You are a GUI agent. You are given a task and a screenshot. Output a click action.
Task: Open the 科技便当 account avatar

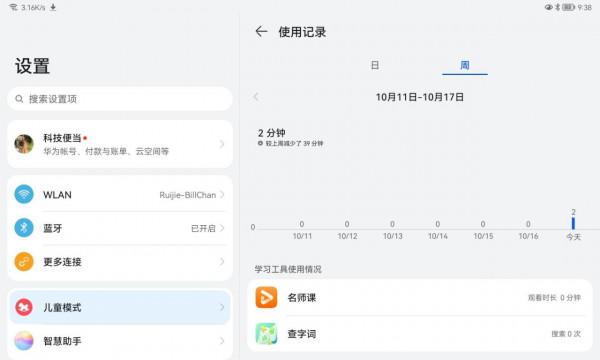(24, 144)
